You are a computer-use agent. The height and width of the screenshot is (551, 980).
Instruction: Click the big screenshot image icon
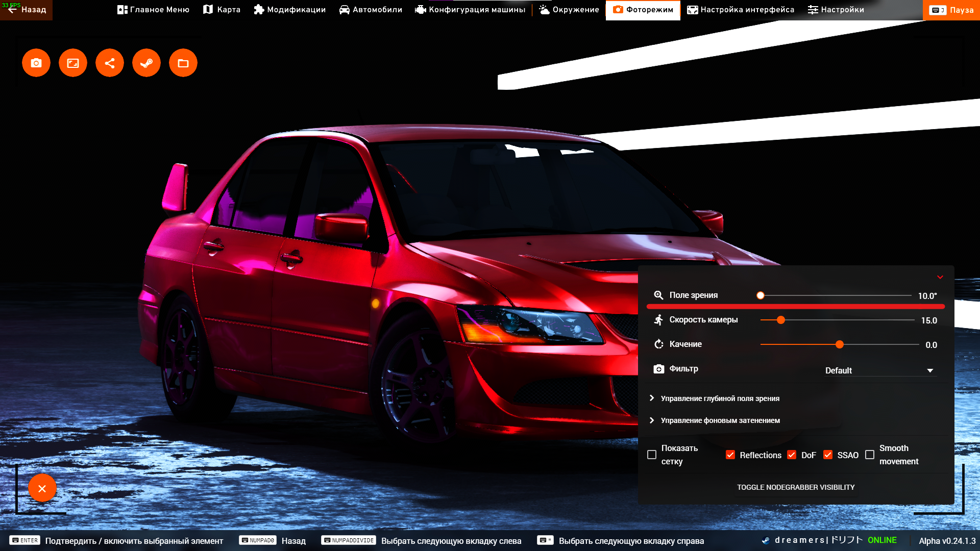73,63
